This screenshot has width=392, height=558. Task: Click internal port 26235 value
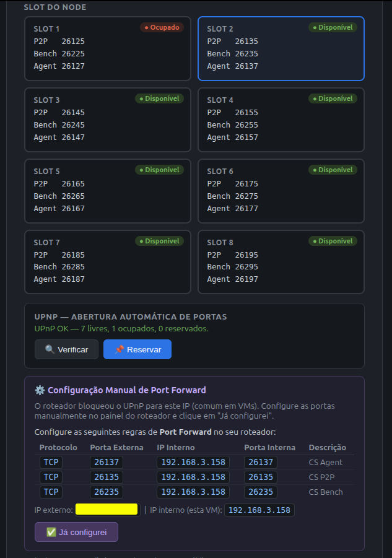[x=260, y=492]
